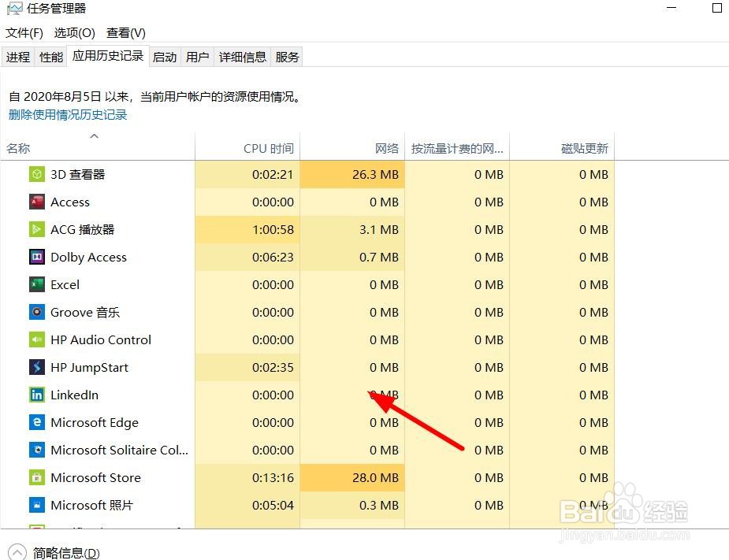
Task: Click the 0:02:21 CPU time value
Action: 273,174
